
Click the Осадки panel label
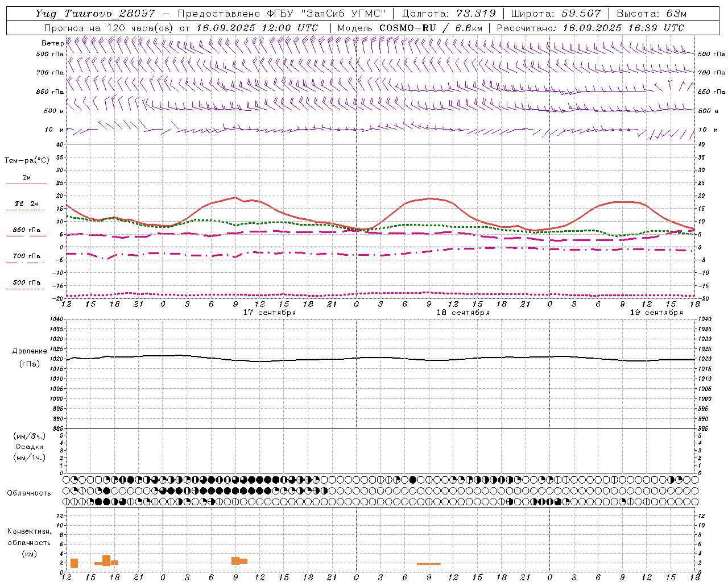(30, 447)
